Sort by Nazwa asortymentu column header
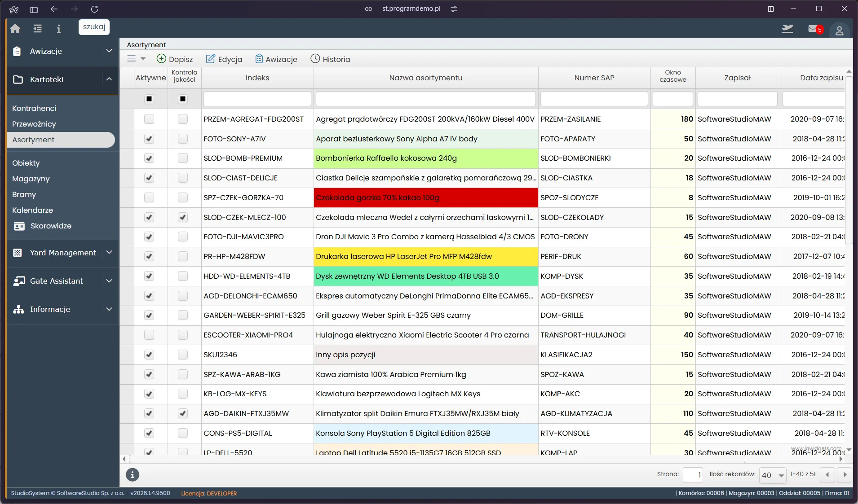858x504 pixels. (x=426, y=78)
